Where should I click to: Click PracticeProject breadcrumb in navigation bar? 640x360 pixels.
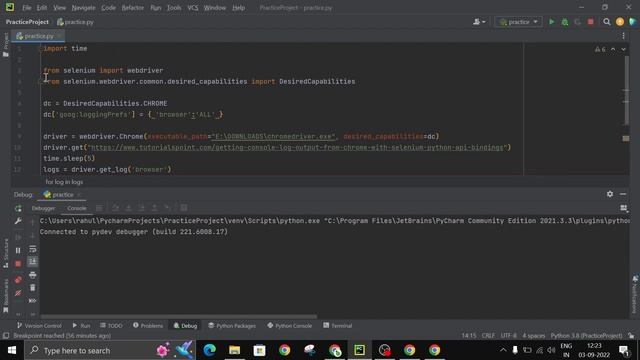[x=27, y=22]
